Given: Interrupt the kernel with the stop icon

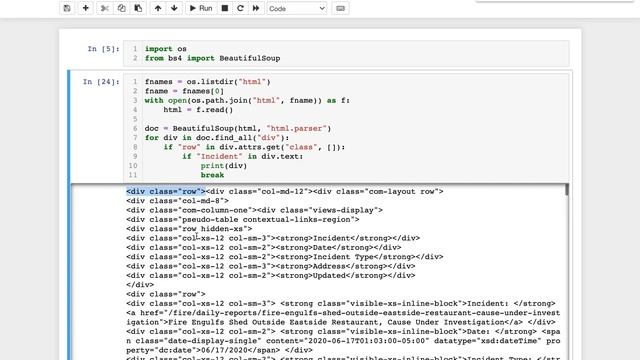Looking at the screenshot, I should coord(224,8).
